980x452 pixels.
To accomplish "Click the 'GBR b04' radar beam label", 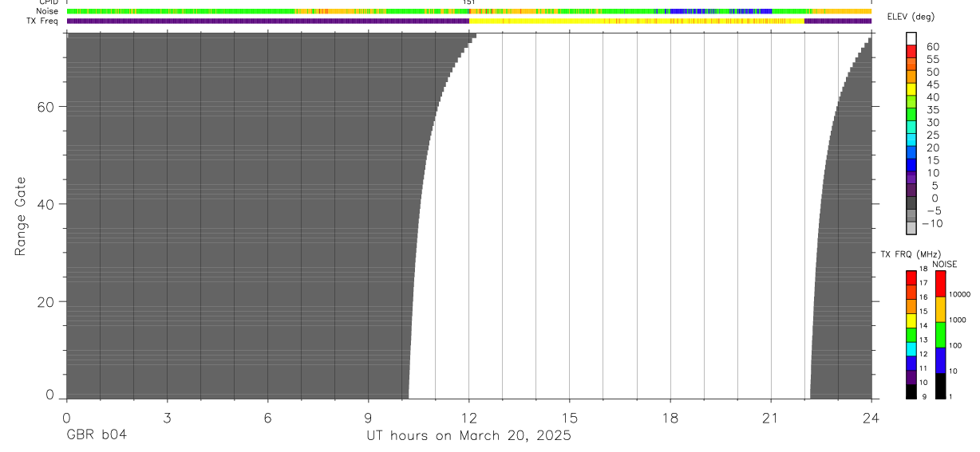I will pyautogui.click(x=97, y=435).
